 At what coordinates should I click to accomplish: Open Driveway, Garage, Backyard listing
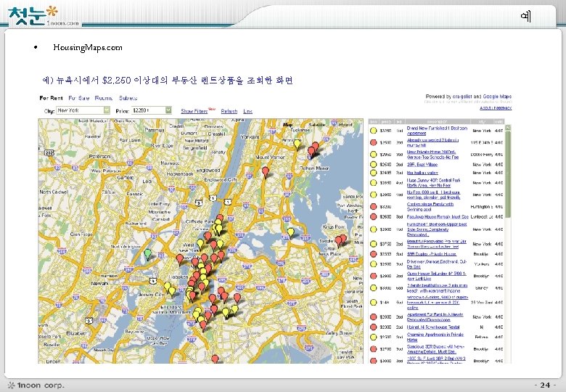437,264
